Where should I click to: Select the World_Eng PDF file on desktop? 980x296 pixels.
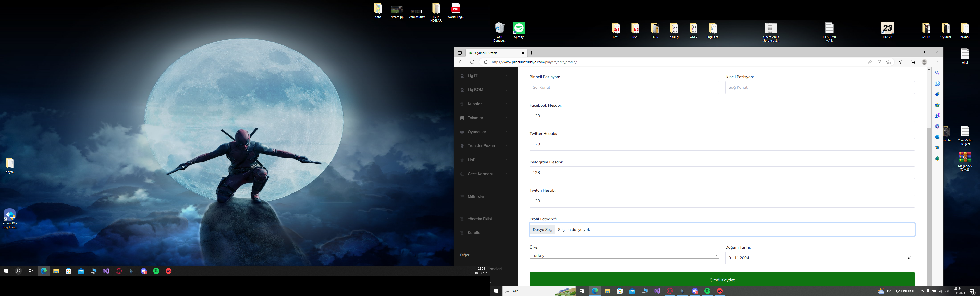456,10
